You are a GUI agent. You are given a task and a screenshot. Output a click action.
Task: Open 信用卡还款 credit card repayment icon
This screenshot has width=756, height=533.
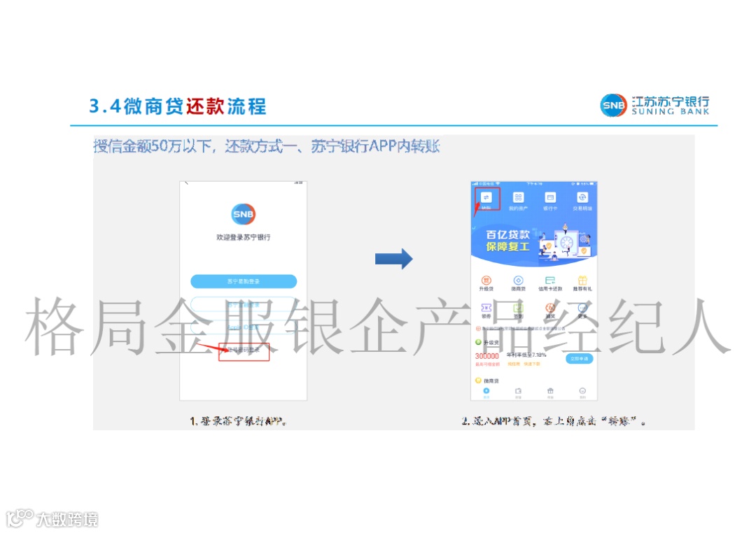pyautogui.click(x=550, y=283)
